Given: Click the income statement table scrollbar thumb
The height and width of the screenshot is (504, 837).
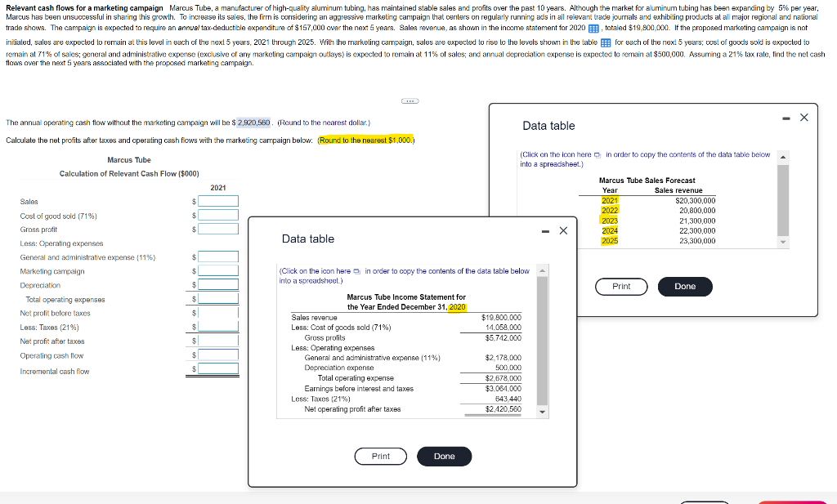Looking at the screenshot, I should [x=543, y=341].
